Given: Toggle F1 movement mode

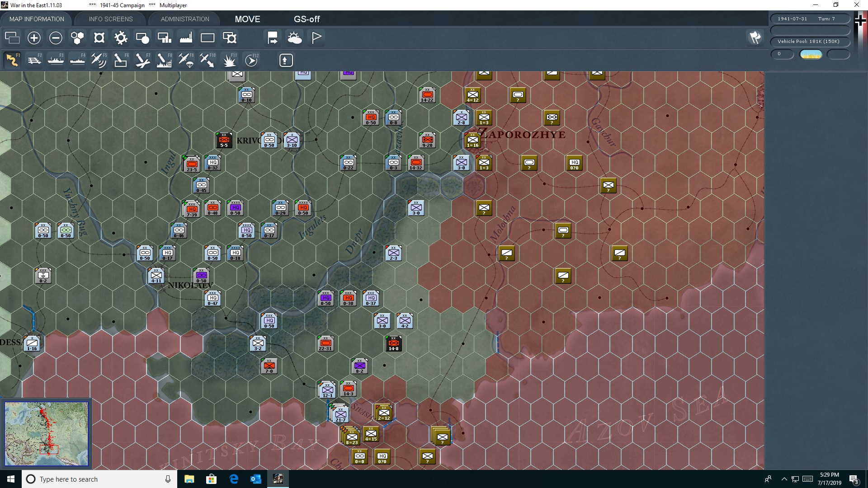Looking at the screenshot, I should pyautogui.click(x=12, y=60).
